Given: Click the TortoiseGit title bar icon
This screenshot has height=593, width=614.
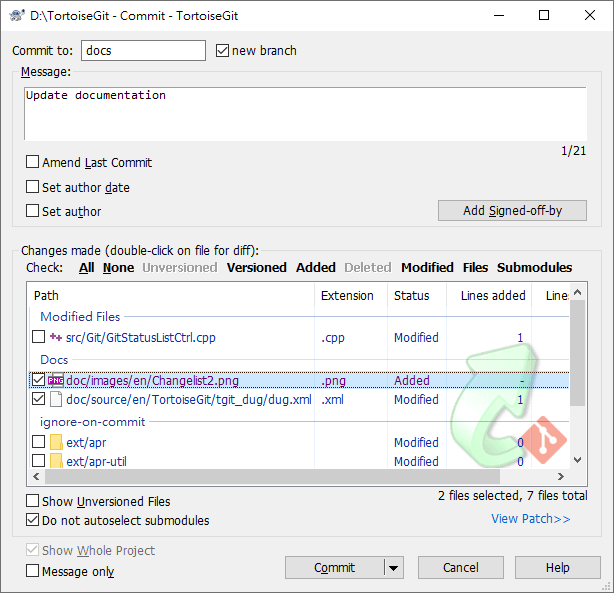Looking at the screenshot, I should coord(17,16).
